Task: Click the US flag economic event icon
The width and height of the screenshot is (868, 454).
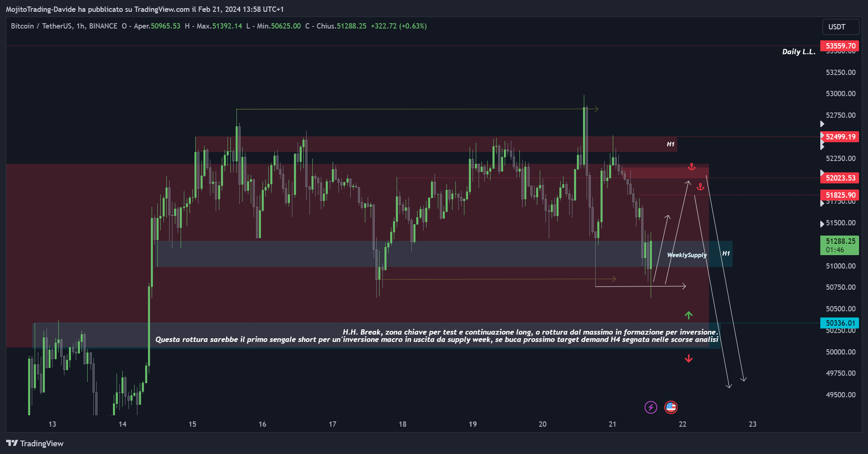Action: click(x=671, y=407)
